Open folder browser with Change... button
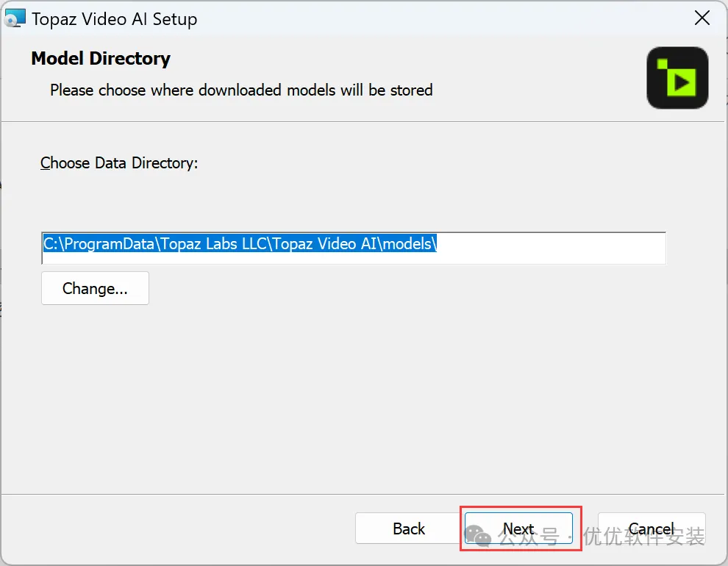The width and height of the screenshot is (728, 566). pos(95,288)
